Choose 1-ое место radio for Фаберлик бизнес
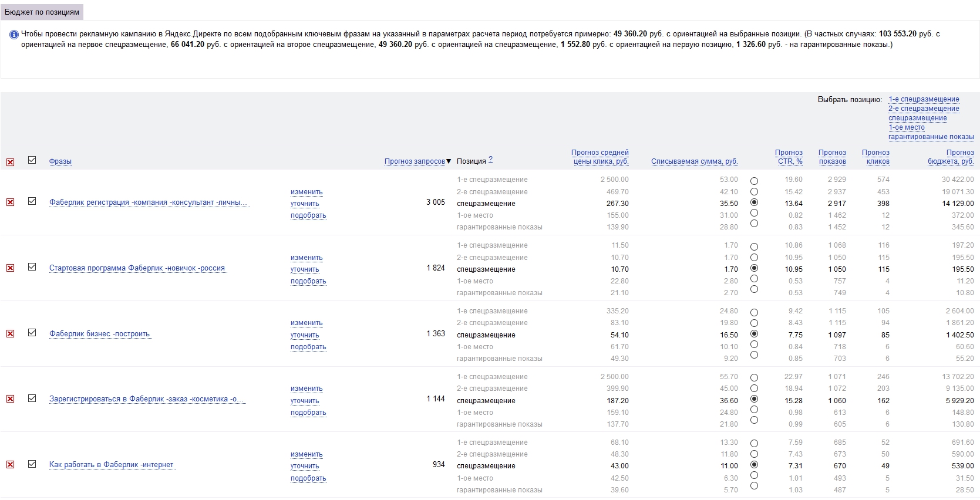 (754, 344)
